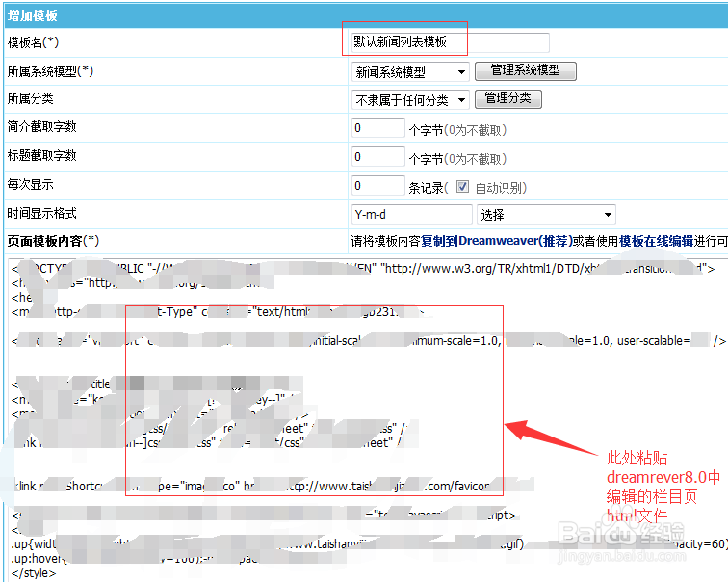Click the 模板名 input field
Image resolution: width=728 pixels, height=582 pixels.
click(450, 42)
